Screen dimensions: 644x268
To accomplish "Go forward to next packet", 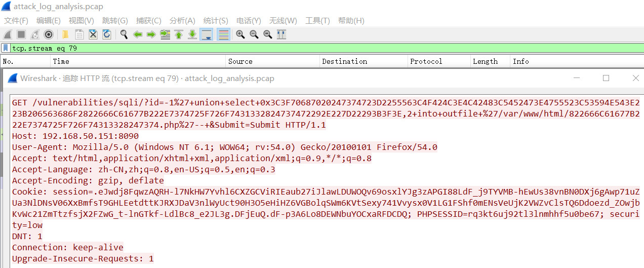I will click(x=151, y=34).
